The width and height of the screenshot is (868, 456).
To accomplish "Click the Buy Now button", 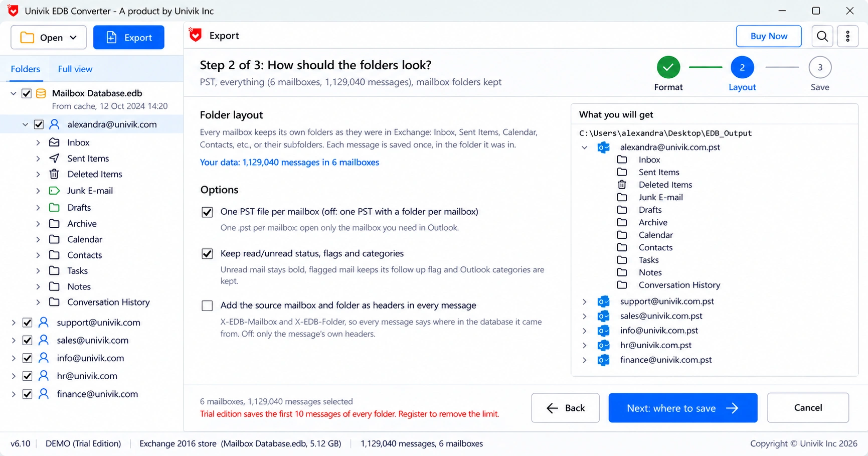I will (769, 36).
